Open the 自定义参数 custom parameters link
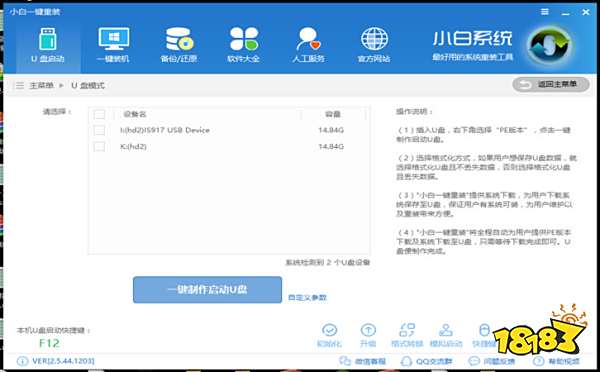The image size is (600, 372). pos(307,297)
